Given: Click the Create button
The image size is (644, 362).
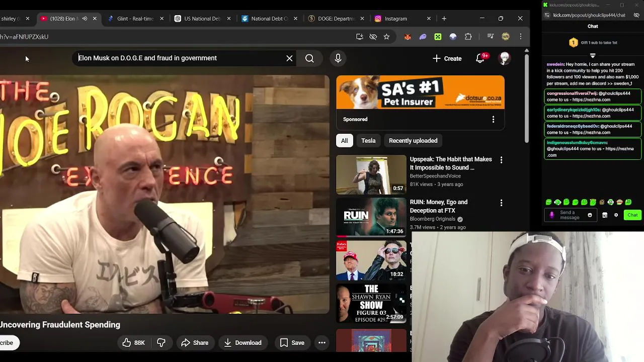Looking at the screenshot, I should point(447,58).
